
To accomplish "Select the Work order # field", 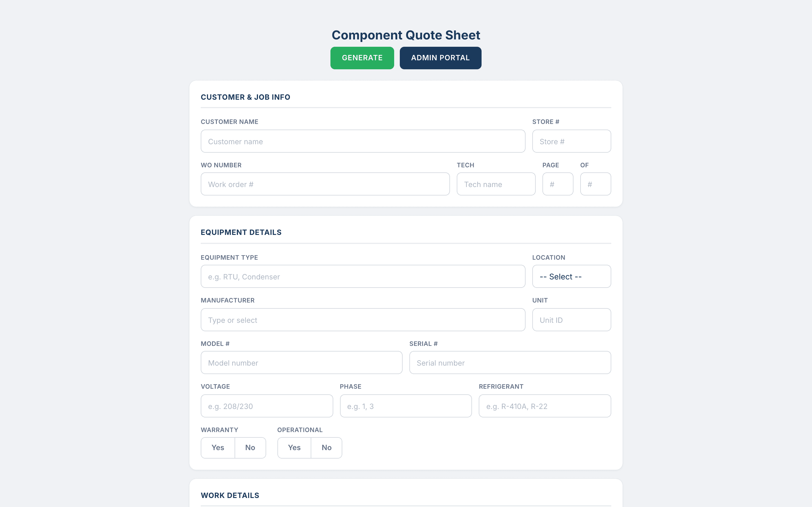I will point(325,184).
